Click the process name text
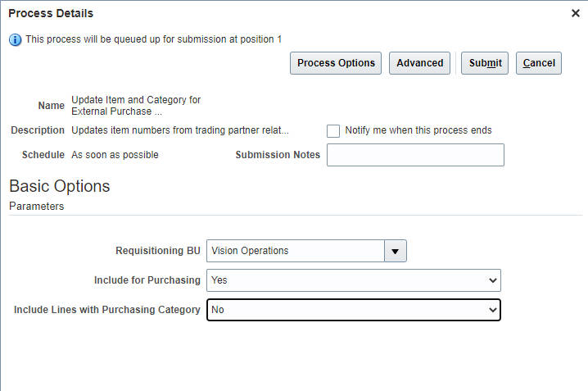The width and height of the screenshot is (588, 391). 136,106
